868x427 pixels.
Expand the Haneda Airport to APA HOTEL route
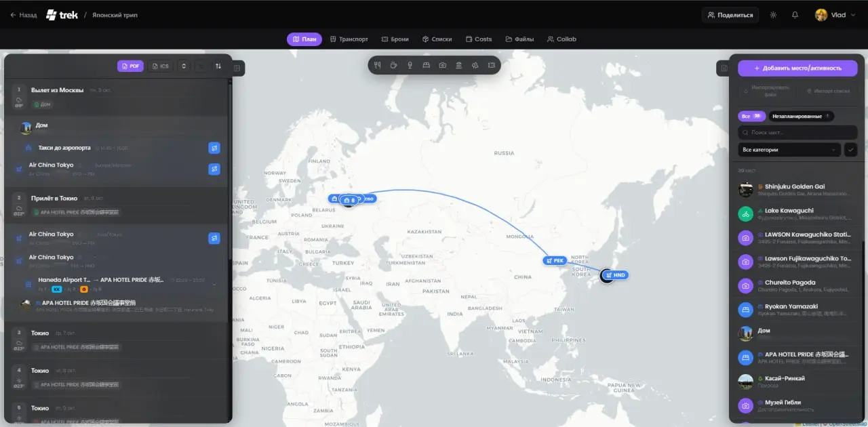pos(214,284)
